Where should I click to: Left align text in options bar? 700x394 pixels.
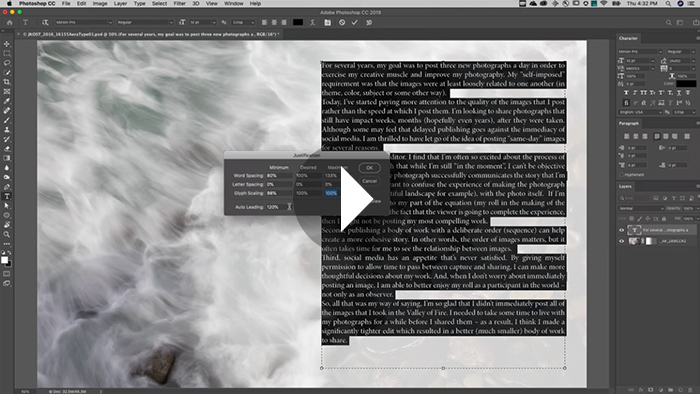(264, 22)
